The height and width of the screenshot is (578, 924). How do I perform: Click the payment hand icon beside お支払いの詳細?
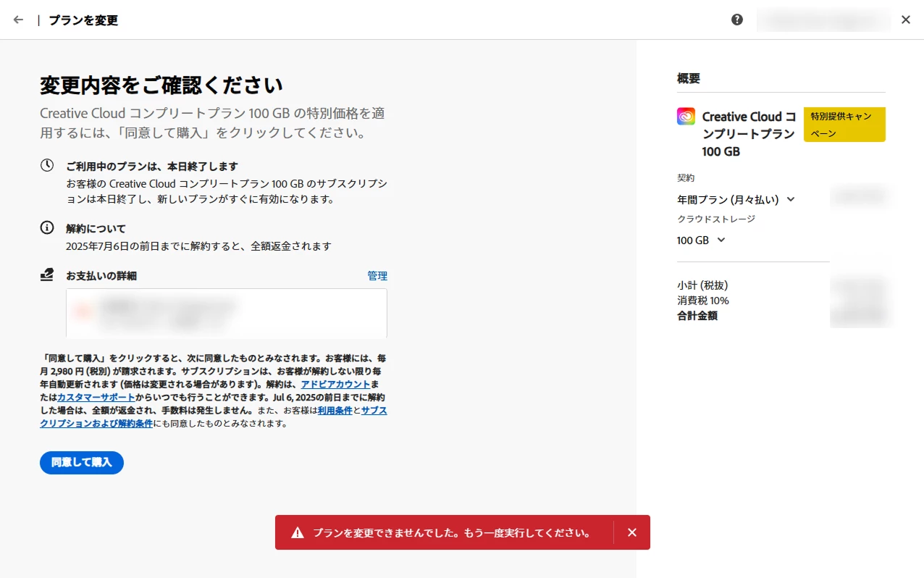click(47, 275)
